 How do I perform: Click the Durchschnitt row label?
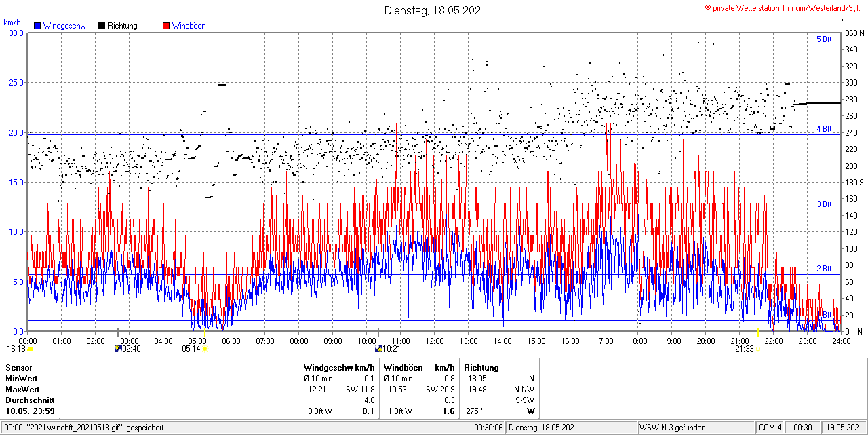pos(30,400)
